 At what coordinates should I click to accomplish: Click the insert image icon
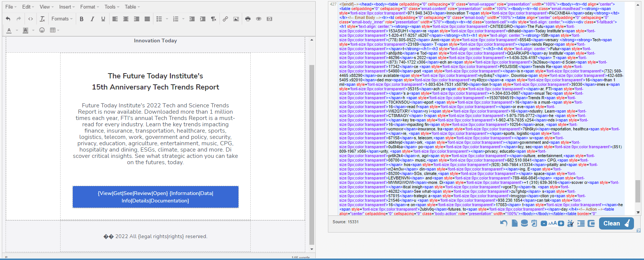click(x=236, y=19)
